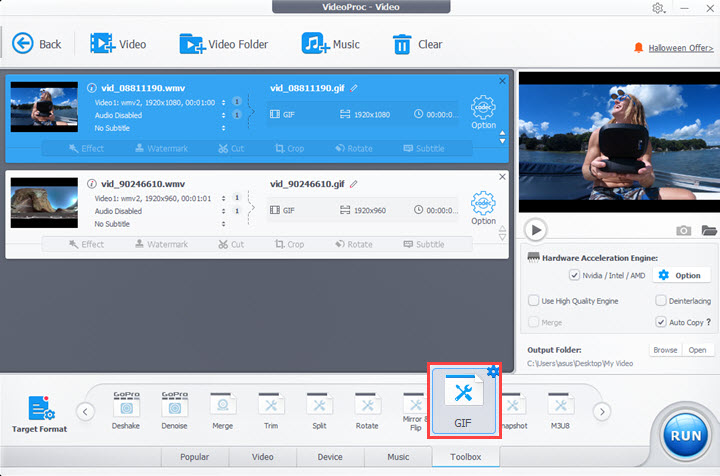Rename output vid_90246610.gif with pencil icon
Screen dimensions: 720x476
tap(354, 184)
